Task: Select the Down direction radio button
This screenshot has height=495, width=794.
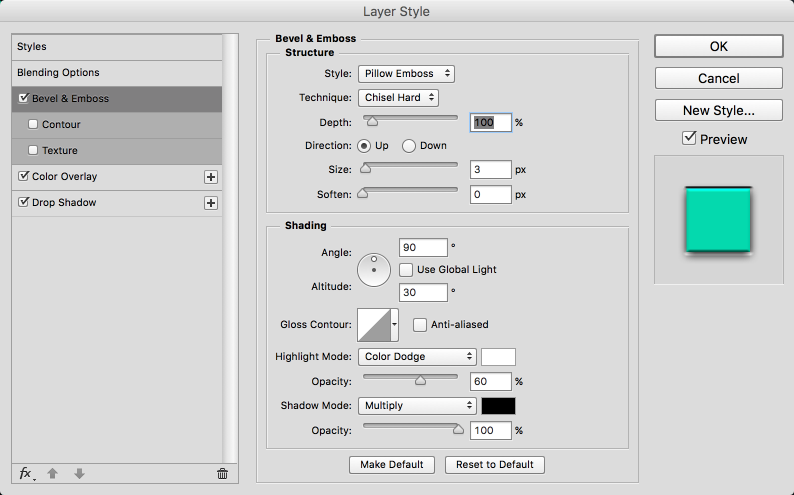Action: tap(409, 146)
